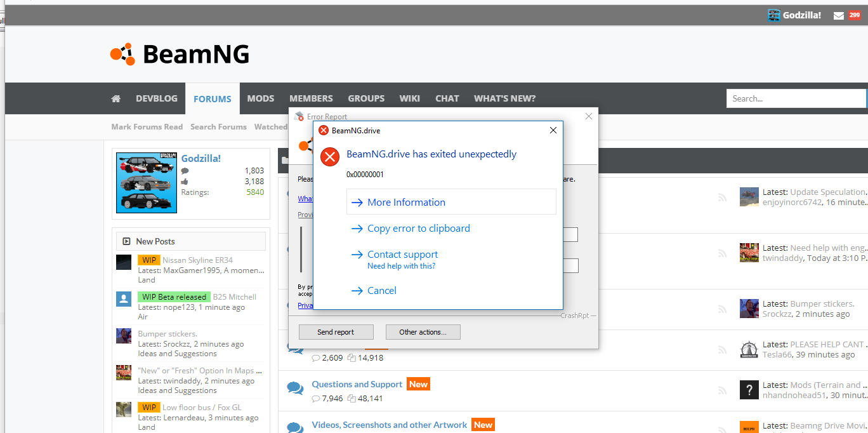Open Godzilla! username in top bar
The image size is (868, 433).
pos(802,15)
